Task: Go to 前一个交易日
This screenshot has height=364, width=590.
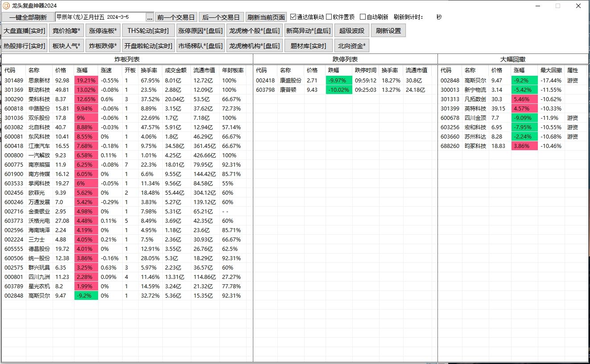Action: click(x=176, y=17)
